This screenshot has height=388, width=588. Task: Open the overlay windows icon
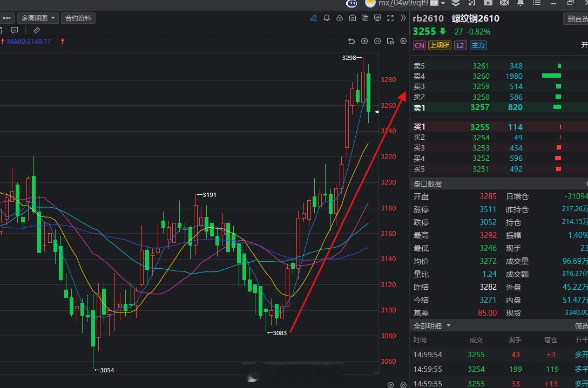365,18
